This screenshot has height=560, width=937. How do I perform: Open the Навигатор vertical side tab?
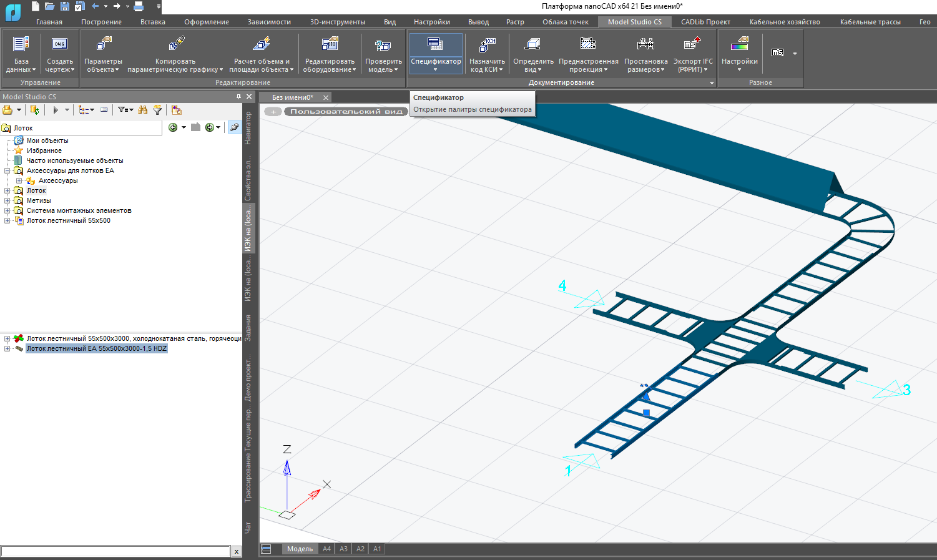coord(248,128)
